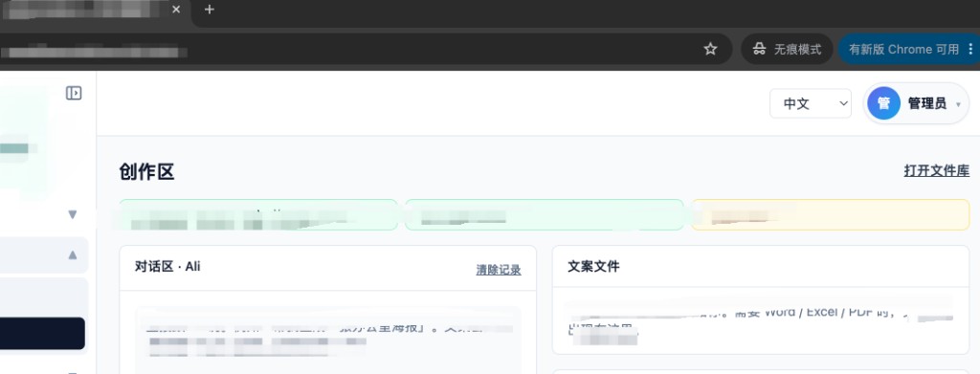Screen dimensions: 980x374
Task: Click the blue 管 avatar icon
Action: (883, 103)
